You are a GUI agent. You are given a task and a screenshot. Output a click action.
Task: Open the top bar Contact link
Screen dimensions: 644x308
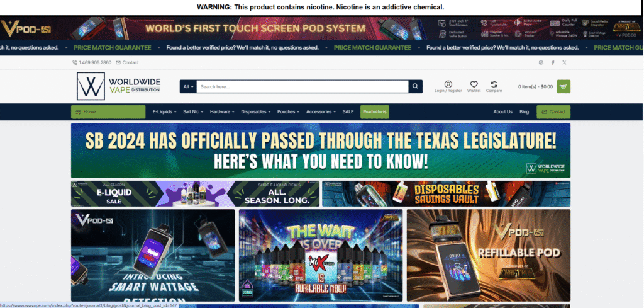click(127, 62)
